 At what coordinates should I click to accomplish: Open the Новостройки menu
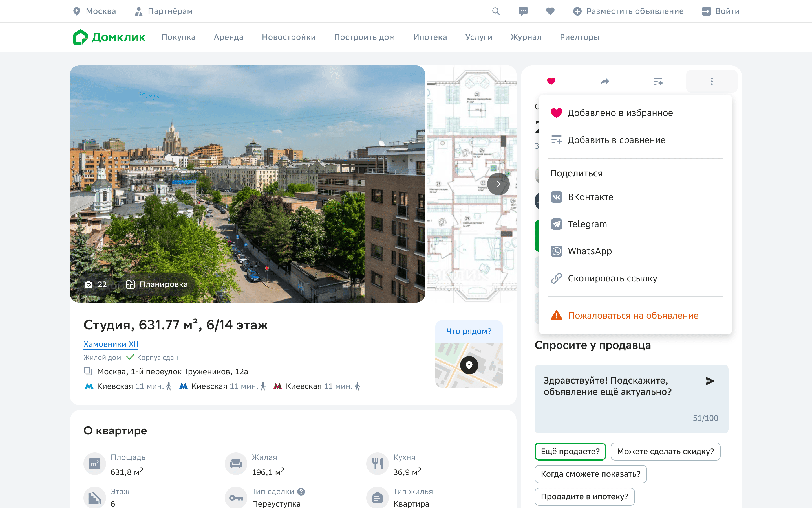pos(288,37)
